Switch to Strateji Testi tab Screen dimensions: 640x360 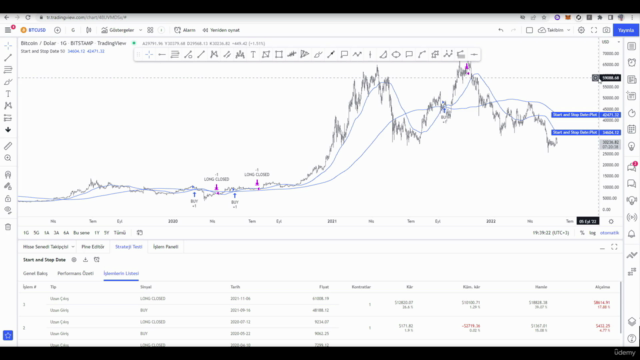click(x=129, y=247)
